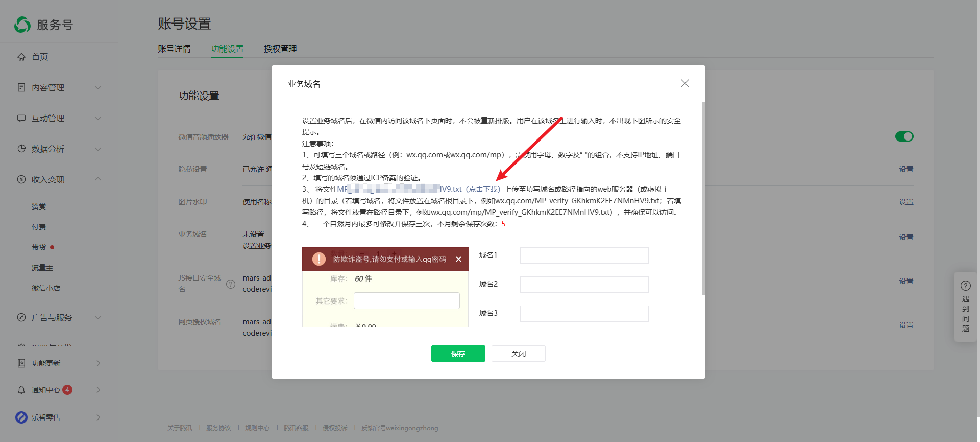
Task: Expand the 互动管理 menu chevron
Action: (98, 118)
